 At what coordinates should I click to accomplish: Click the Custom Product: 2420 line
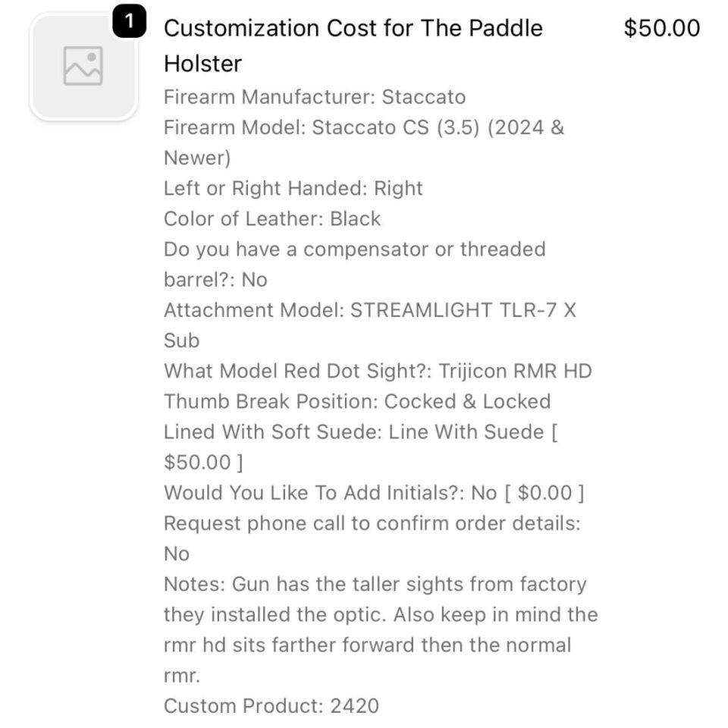coord(271,706)
